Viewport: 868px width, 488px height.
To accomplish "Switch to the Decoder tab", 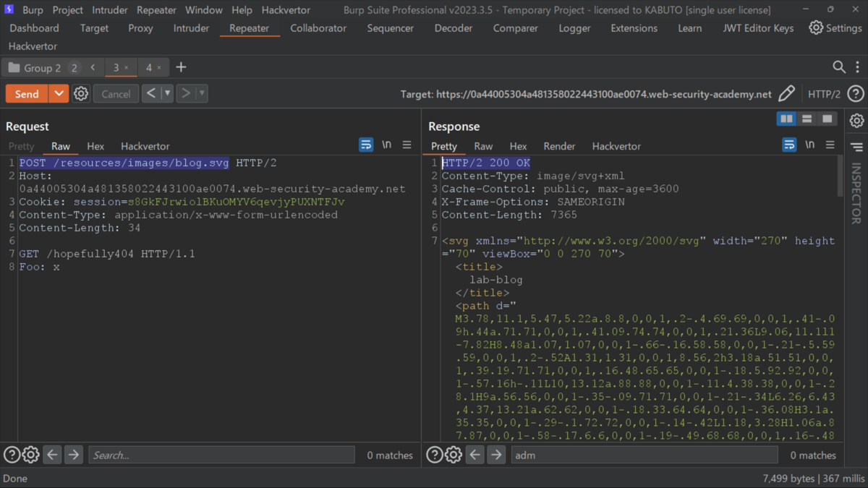I will click(454, 28).
